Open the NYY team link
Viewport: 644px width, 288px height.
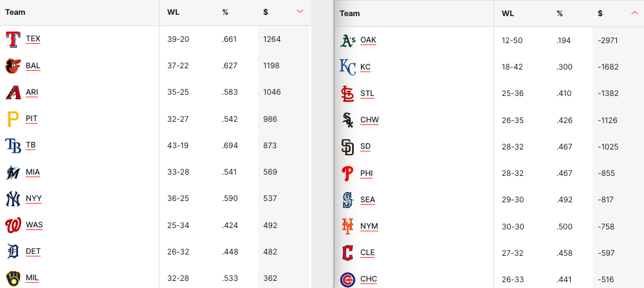tap(33, 198)
